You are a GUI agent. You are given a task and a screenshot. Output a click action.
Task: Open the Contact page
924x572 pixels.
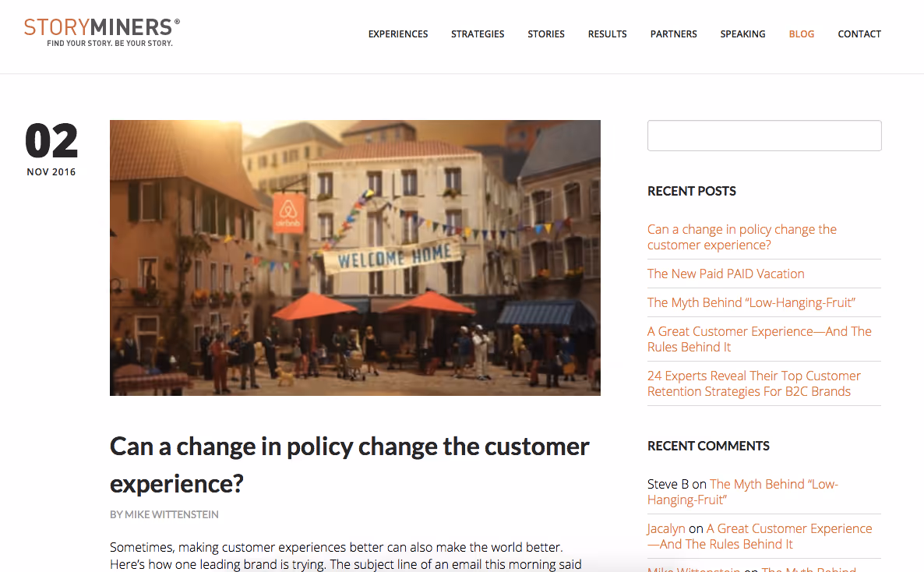[859, 34]
